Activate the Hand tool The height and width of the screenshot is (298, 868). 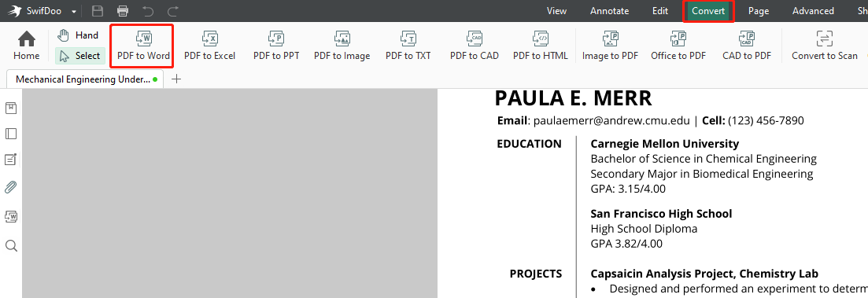(x=79, y=35)
